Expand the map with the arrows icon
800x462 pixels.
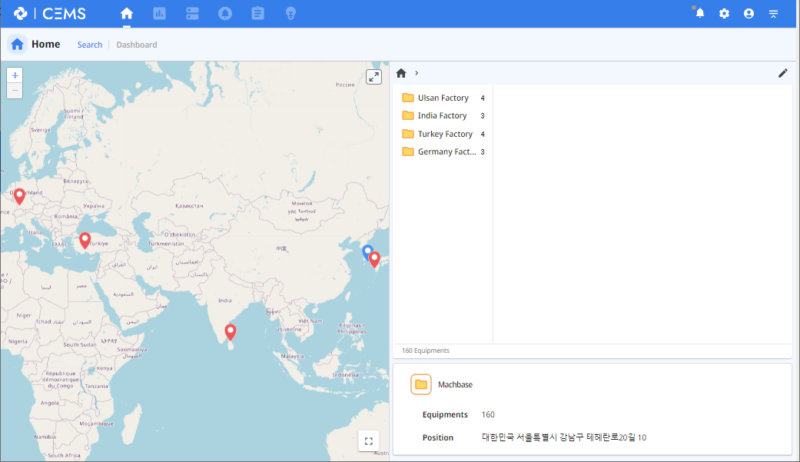click(x=373, y=77)
